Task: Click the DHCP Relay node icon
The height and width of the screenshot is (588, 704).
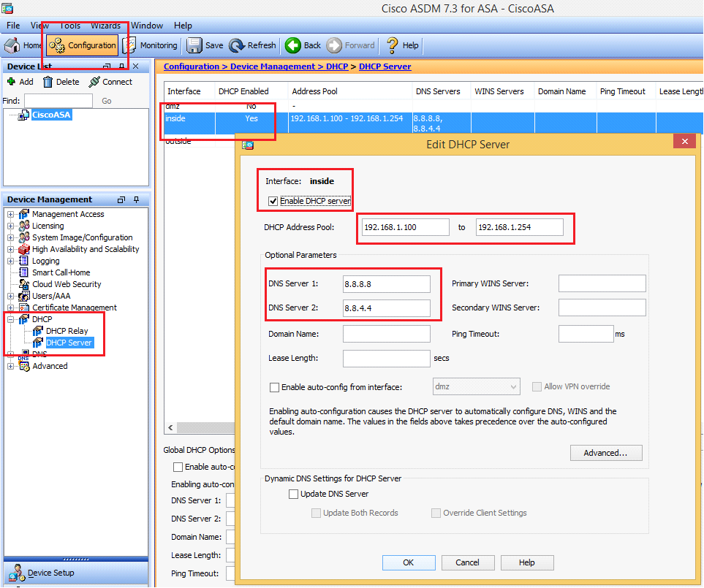Action: click(x=38, y=331)
